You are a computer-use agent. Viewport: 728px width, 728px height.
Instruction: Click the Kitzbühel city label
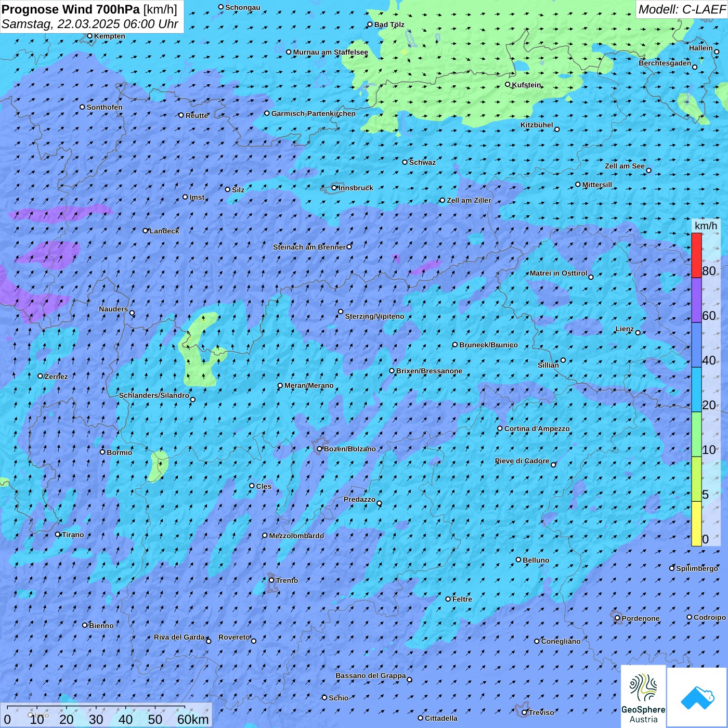[537, 125]
